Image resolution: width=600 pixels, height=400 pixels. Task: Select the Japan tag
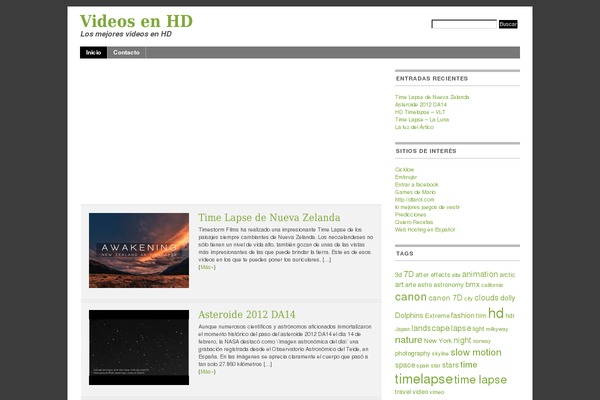402,329
